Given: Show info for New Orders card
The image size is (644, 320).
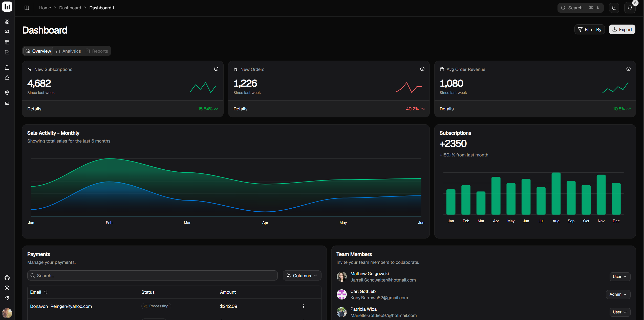Looking at the screenshot, I should (422, 69).
